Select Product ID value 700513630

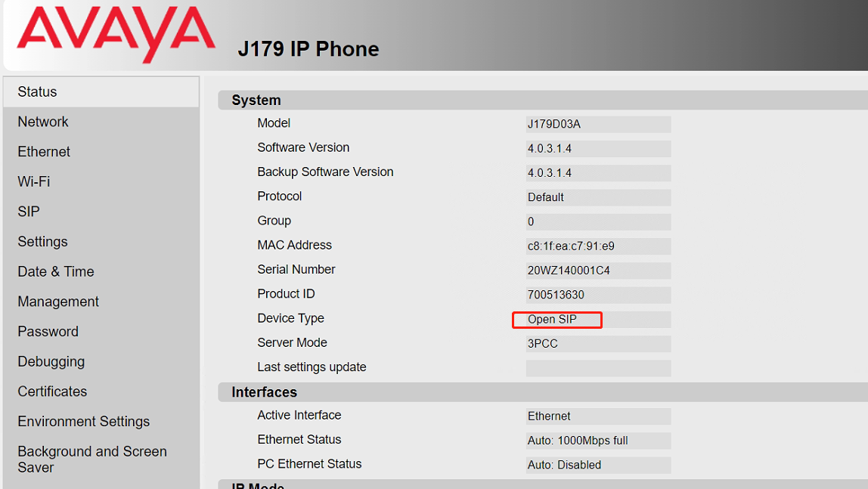tap(598, 295)
